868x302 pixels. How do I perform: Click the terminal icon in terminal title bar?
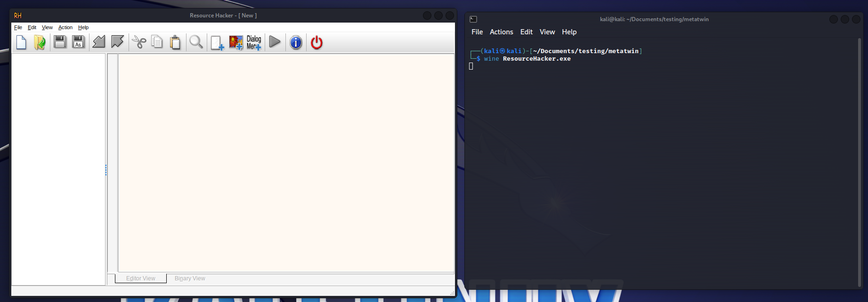(x=473, y=19)
